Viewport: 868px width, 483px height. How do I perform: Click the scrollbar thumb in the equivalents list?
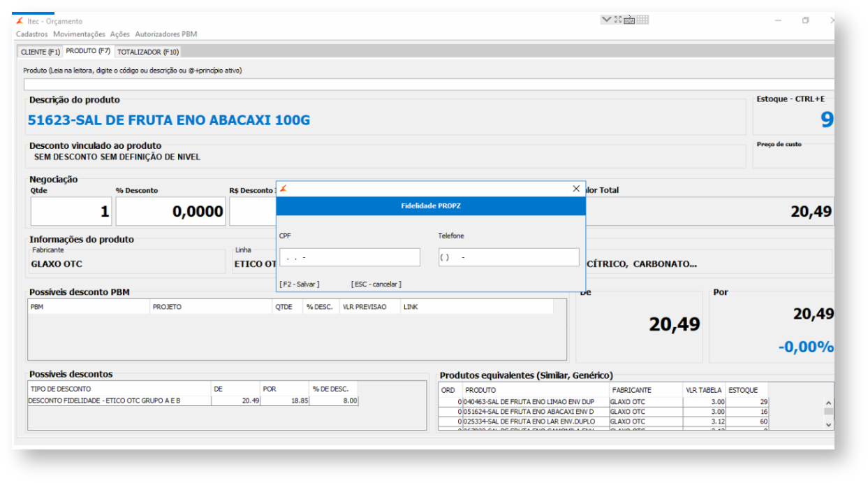[x=829, y=412]
